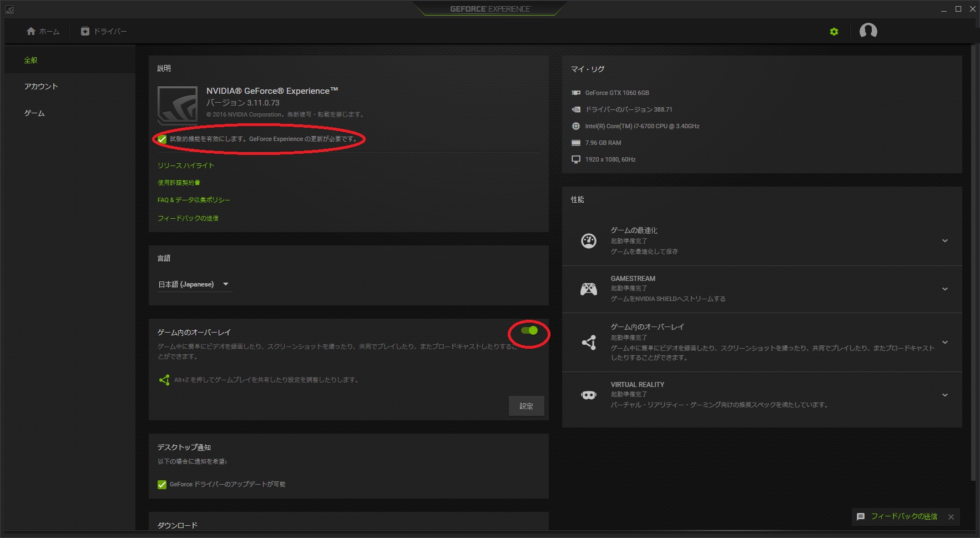The height and width of the screenshot is (538, 980).
Task: Open the 使用許諾契約書 link
Action: (x=179, y=183)
